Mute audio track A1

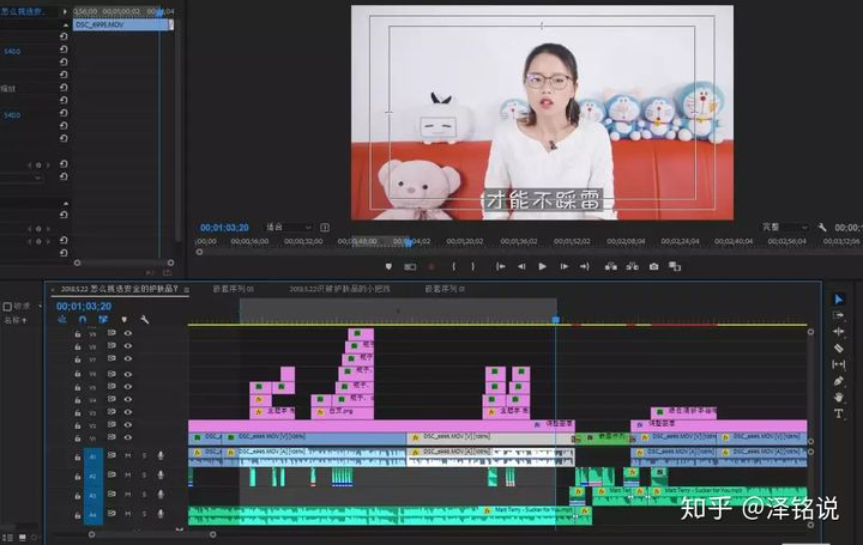point(127,456)
